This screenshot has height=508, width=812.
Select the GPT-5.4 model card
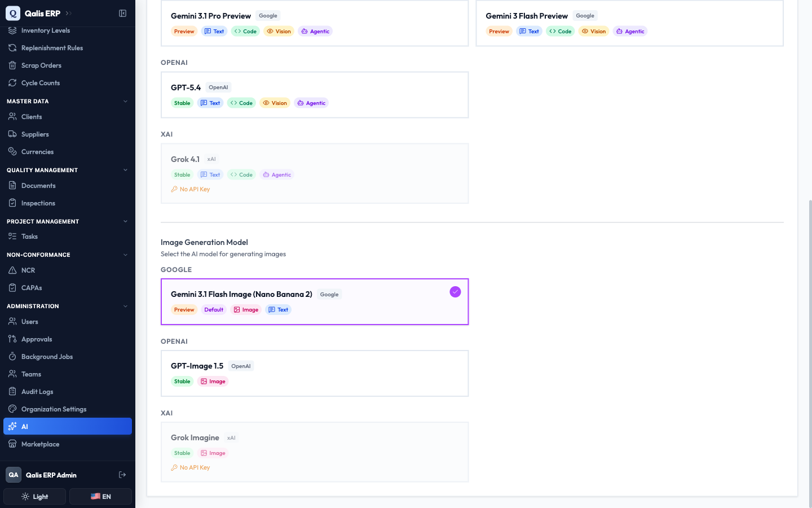315,95
